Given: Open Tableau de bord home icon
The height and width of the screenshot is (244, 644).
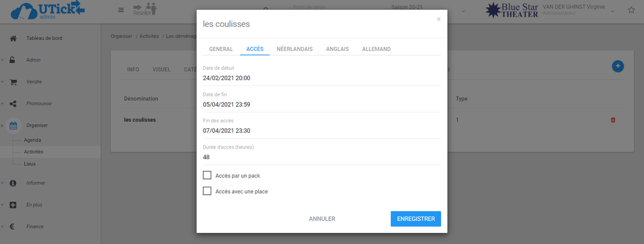Looking at the screenshot, I should 13,39.
